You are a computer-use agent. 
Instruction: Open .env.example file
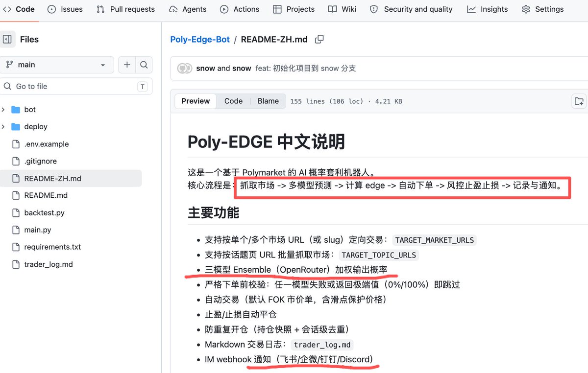pyautogui.click(x=47, y=144)
